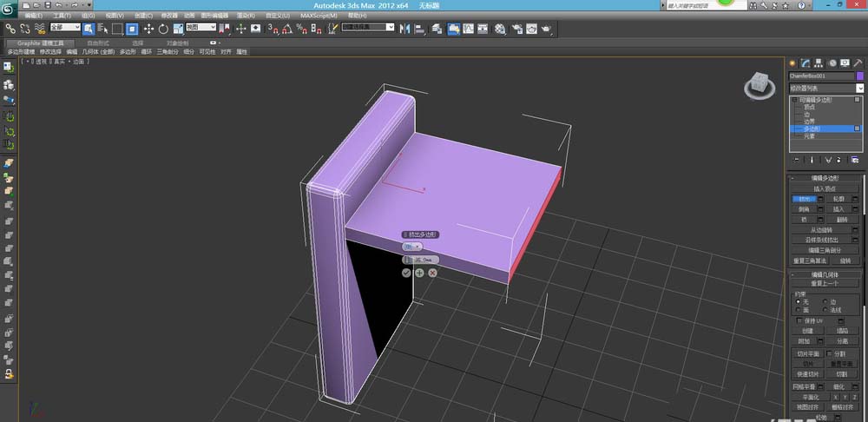Open the selection filter dropdown 全部

tap(65, 27)
